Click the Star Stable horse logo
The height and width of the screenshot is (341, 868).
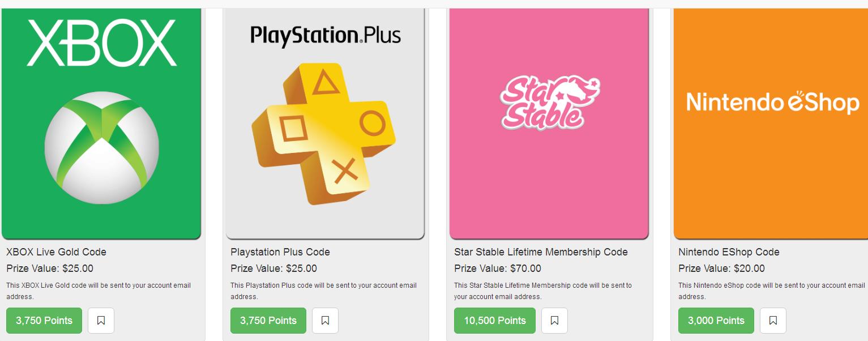point(549,104)
